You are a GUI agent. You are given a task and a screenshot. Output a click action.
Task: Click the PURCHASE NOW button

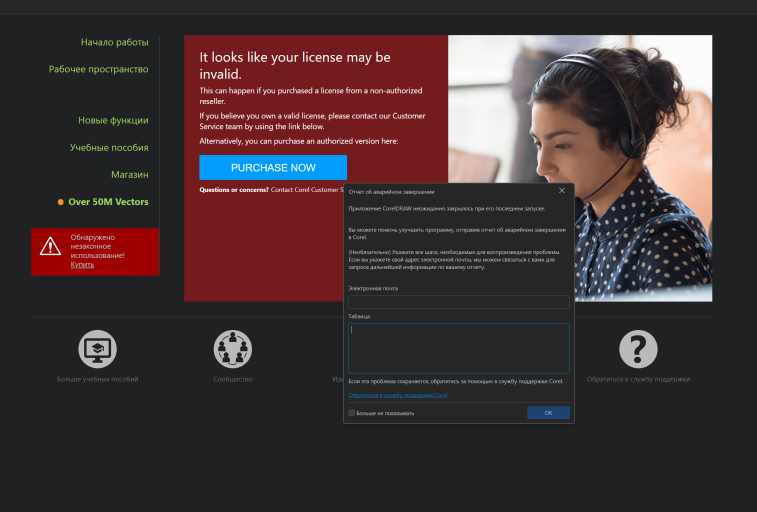pyautogui.click(x=273, y=167)
